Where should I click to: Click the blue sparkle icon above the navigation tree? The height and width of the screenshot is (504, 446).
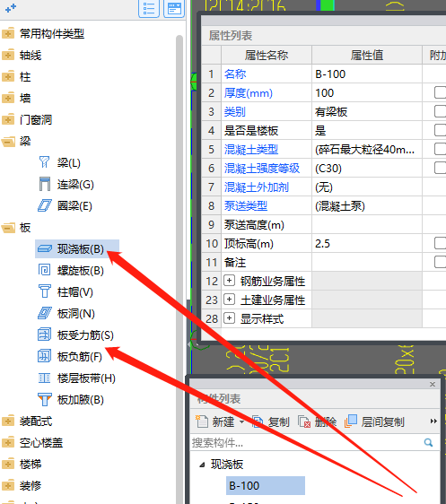point(11,8)
